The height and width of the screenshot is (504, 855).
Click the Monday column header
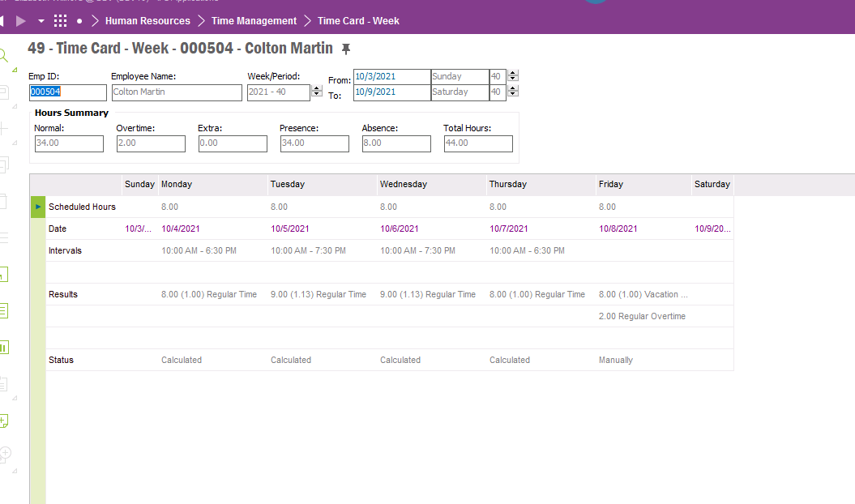point(213,185)
